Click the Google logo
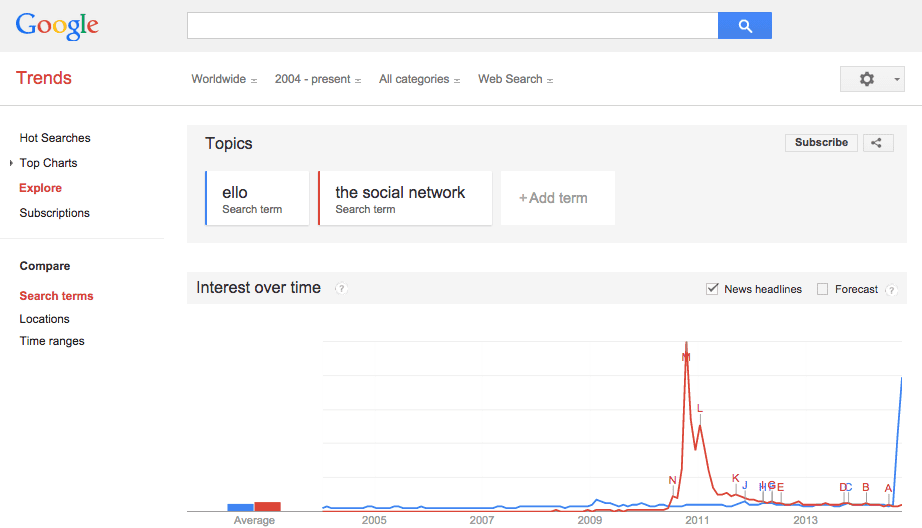 57,26
